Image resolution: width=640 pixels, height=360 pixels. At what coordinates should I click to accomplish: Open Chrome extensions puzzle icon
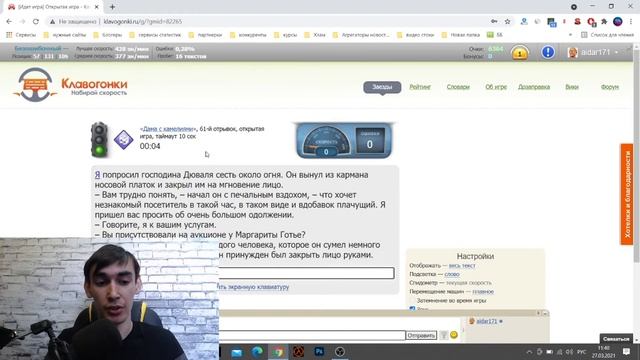pyautogui.click(x=604, y=21)
